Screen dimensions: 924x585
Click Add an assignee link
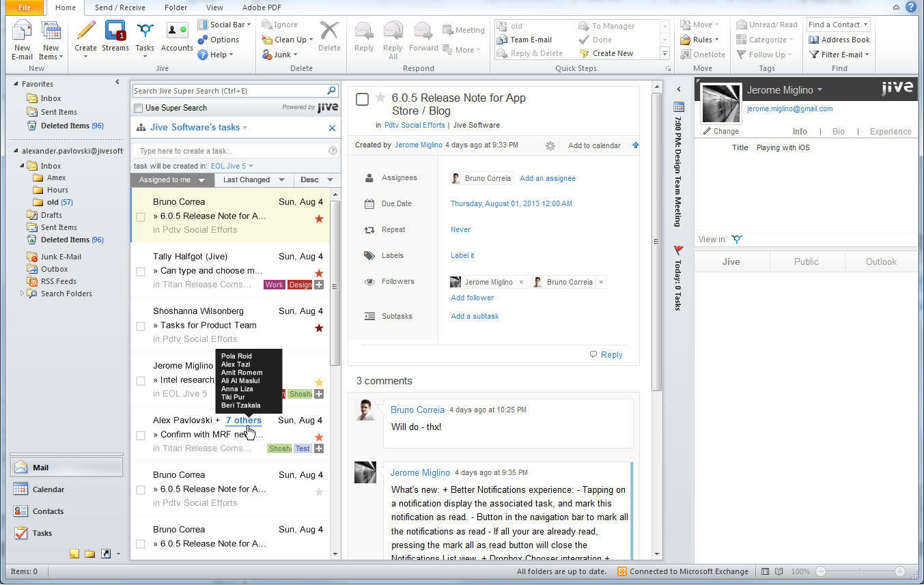coord(548,178)
